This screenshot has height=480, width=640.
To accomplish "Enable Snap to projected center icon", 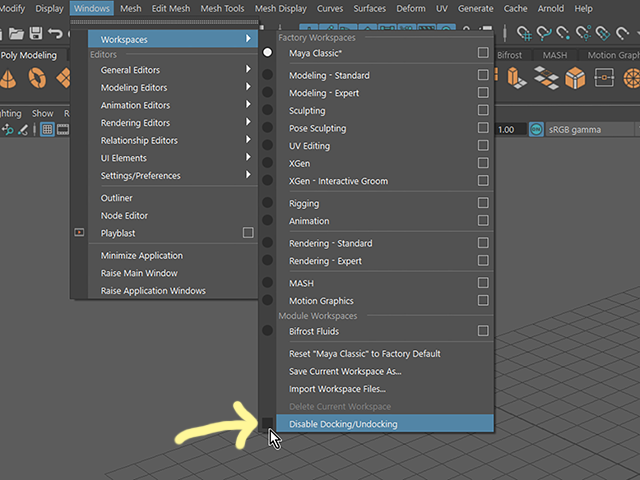I will tap(583, 33).
